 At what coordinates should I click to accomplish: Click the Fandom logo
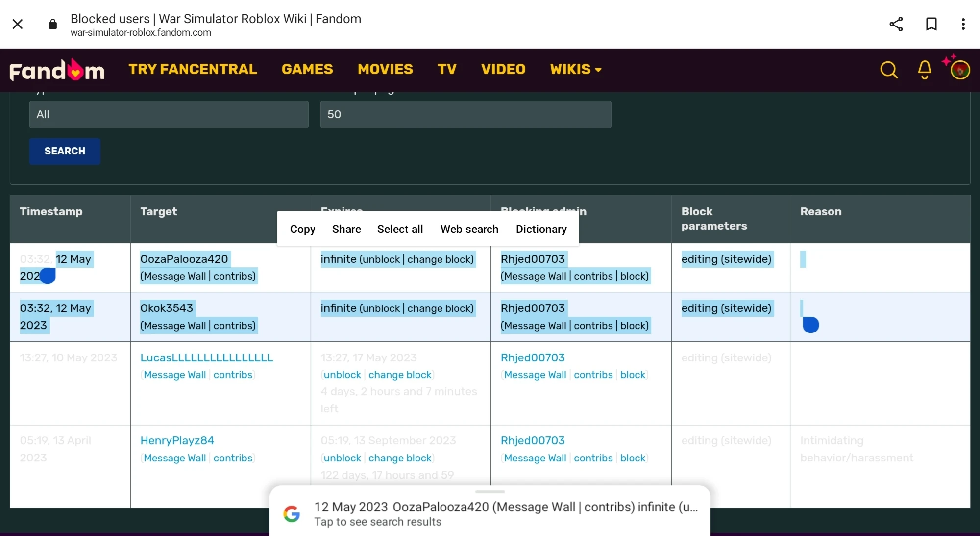57,70
